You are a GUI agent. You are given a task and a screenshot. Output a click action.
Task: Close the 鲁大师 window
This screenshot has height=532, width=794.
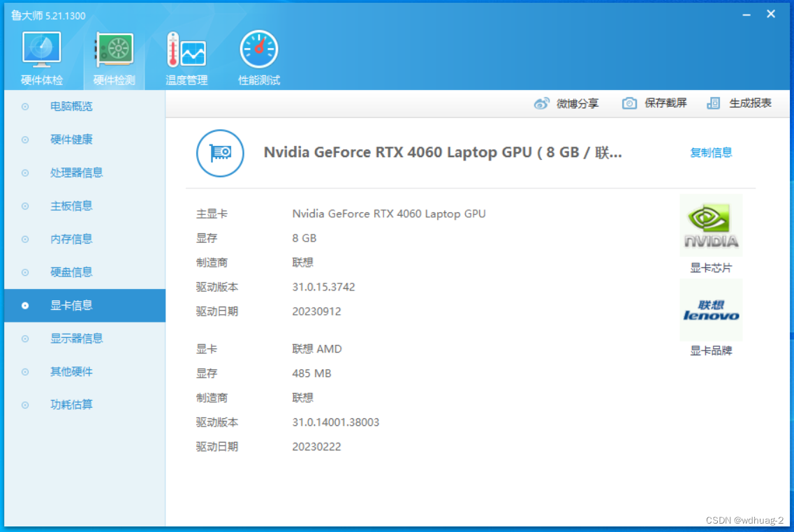tap(771, 14)
